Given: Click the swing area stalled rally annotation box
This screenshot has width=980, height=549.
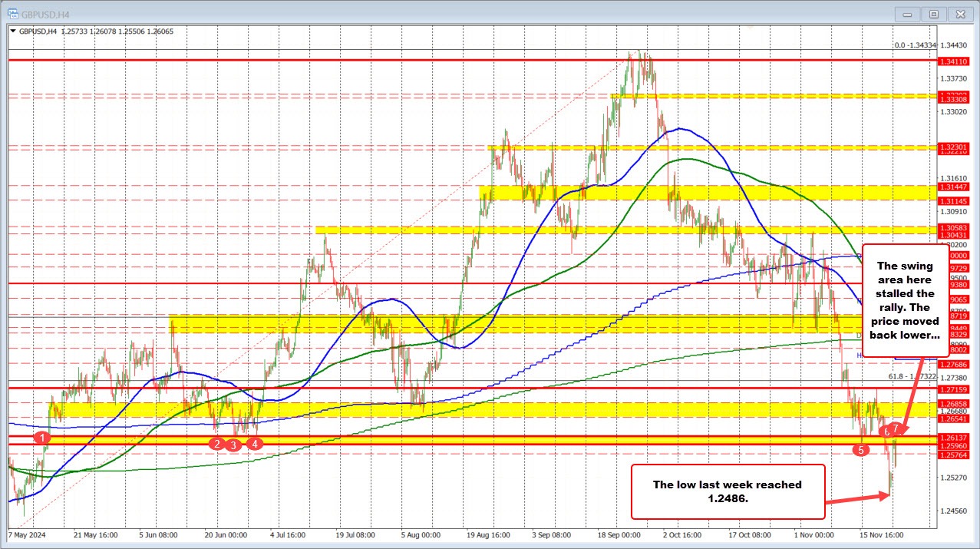Looking at the screenshot, I should coord(906,299).
